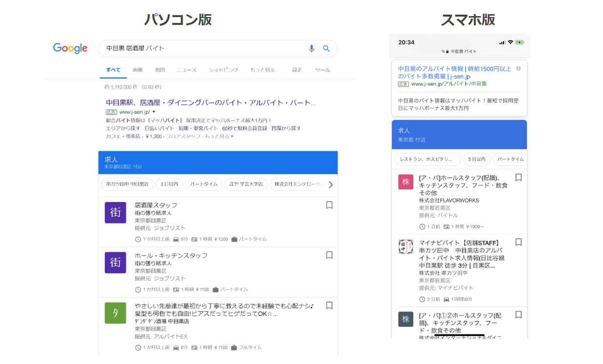Open the 日払いバイト sitelink

[x=159, y=128]
